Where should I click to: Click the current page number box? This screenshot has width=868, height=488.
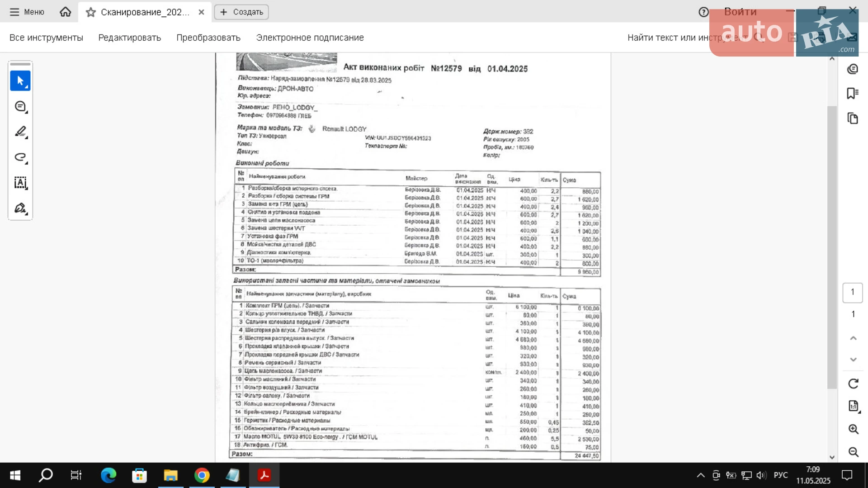point(853,292)
